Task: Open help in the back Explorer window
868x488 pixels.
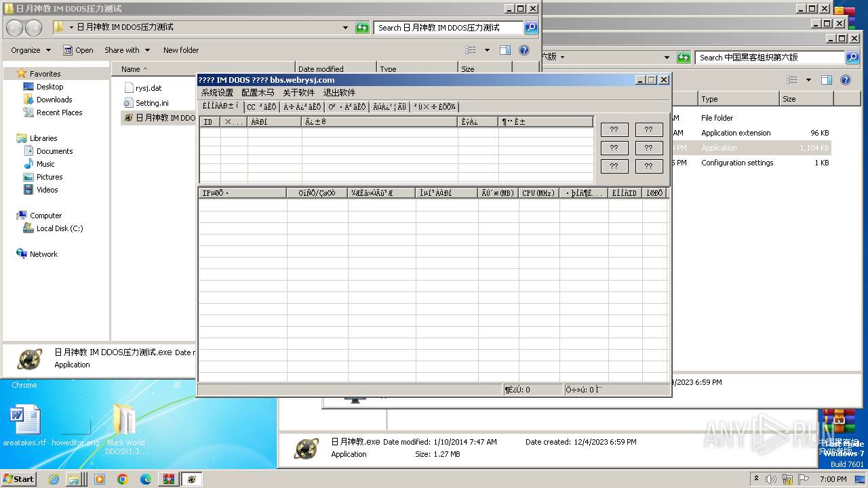Action: point(846,80)
